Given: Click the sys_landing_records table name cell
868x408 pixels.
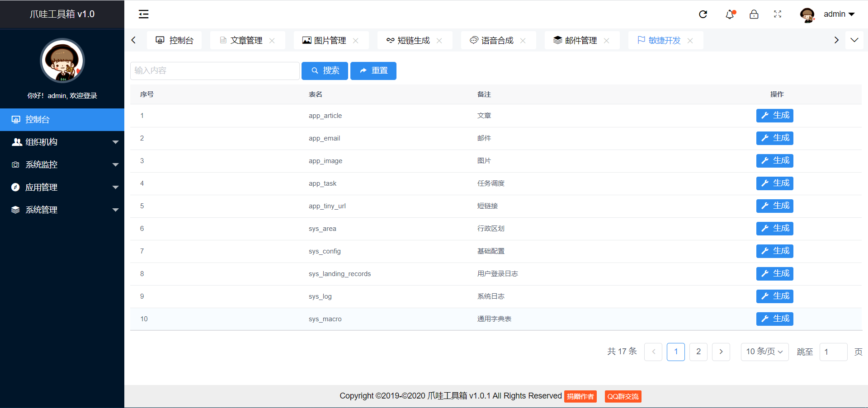Looking at the screenshot, I should pyautogui.click(x=340, y=274).
